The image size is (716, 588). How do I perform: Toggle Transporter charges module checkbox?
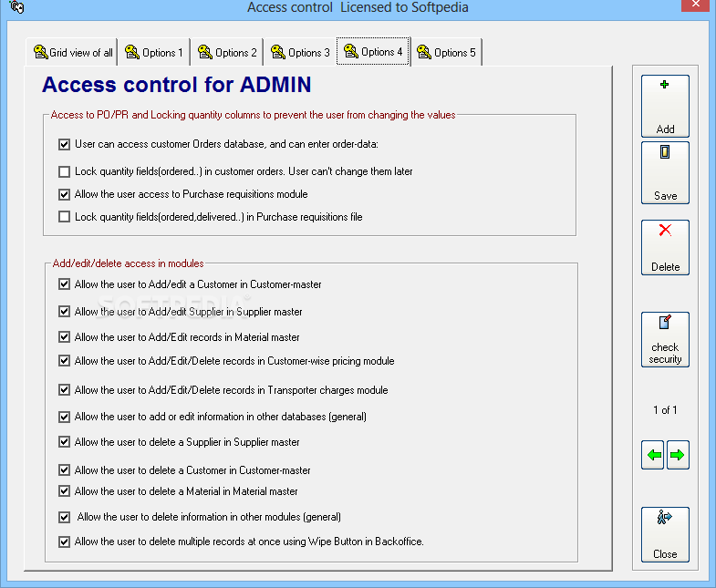click(x=65, y=390)
